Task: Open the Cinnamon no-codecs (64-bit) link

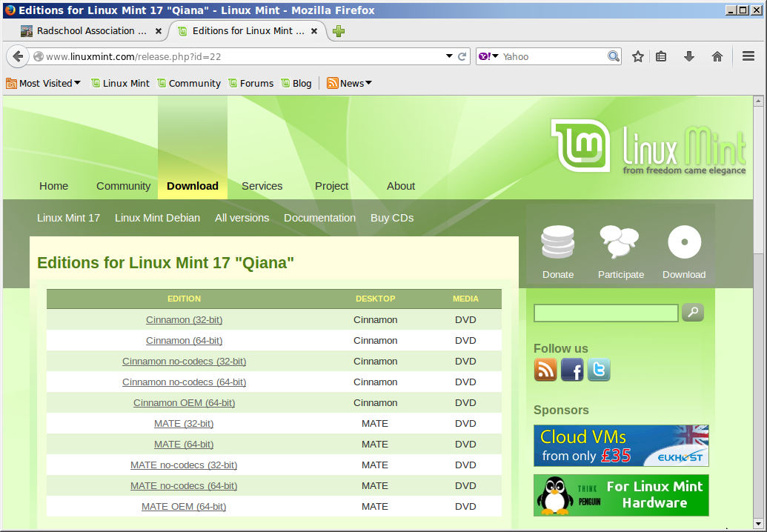Action: [x=184, y=382]
